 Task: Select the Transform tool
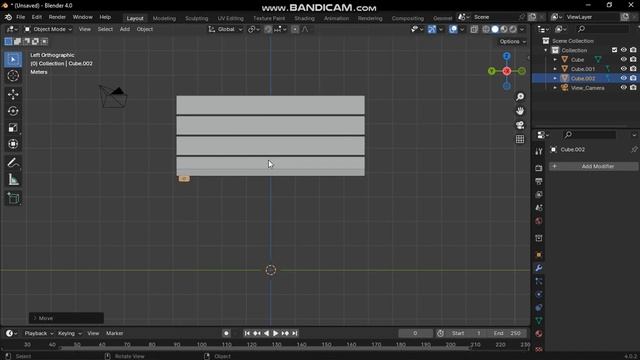[x=13, y=144]
